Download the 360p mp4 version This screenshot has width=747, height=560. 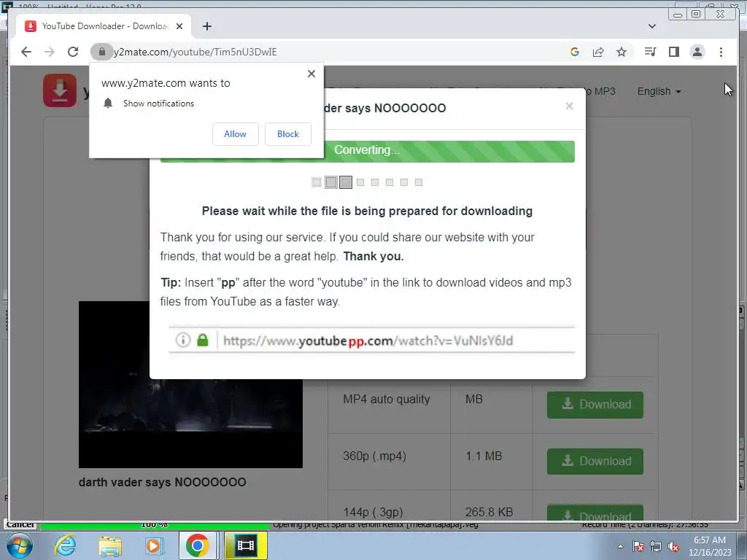595,462
